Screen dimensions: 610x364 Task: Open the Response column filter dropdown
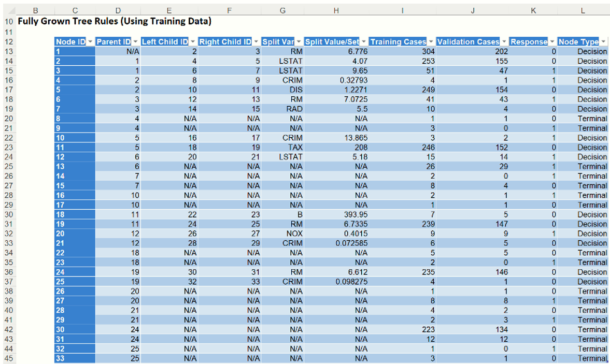[x=552, y=42]
